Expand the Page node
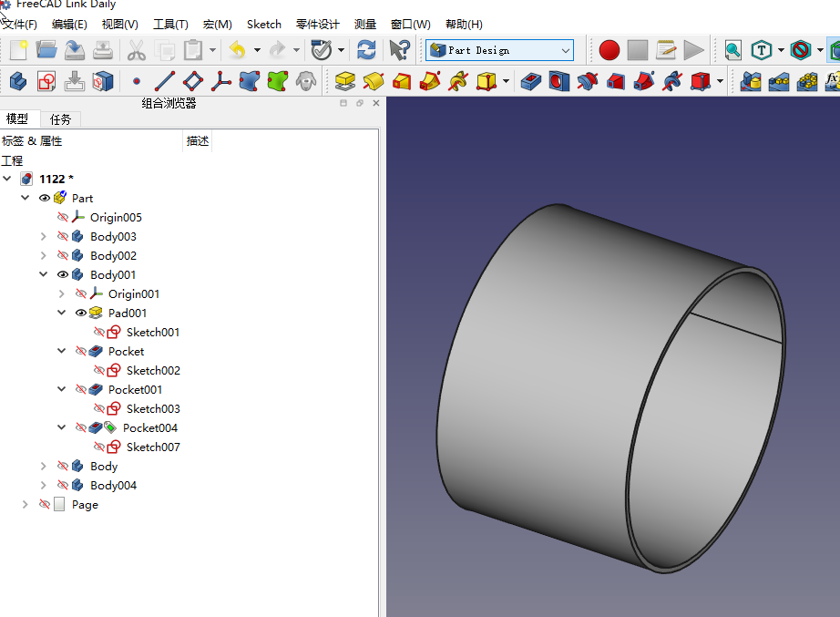This screenshot has width=840, height=617. coord(26,504)
